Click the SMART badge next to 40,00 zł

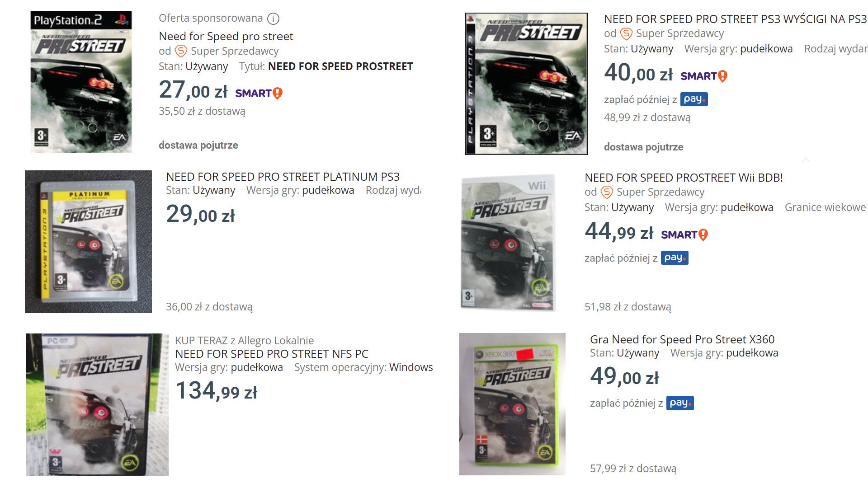[704, 76]
